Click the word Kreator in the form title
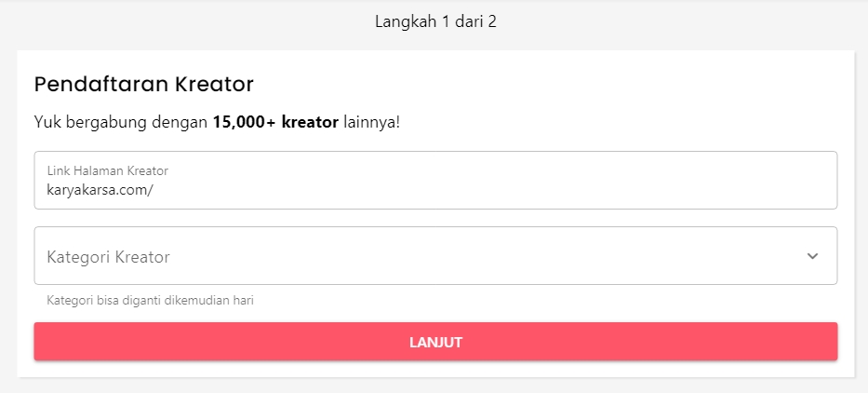Image resolution: width=868 pixels, height=393 pixels. click(215, 84)
